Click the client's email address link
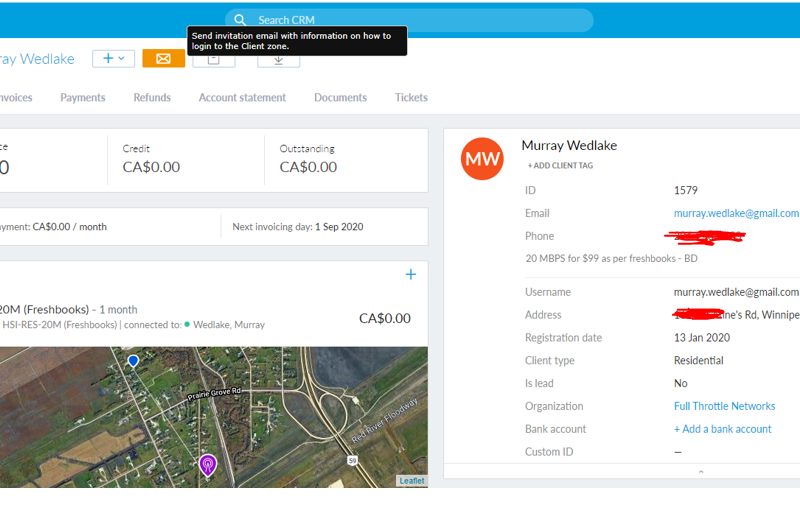 pos(736,213)
